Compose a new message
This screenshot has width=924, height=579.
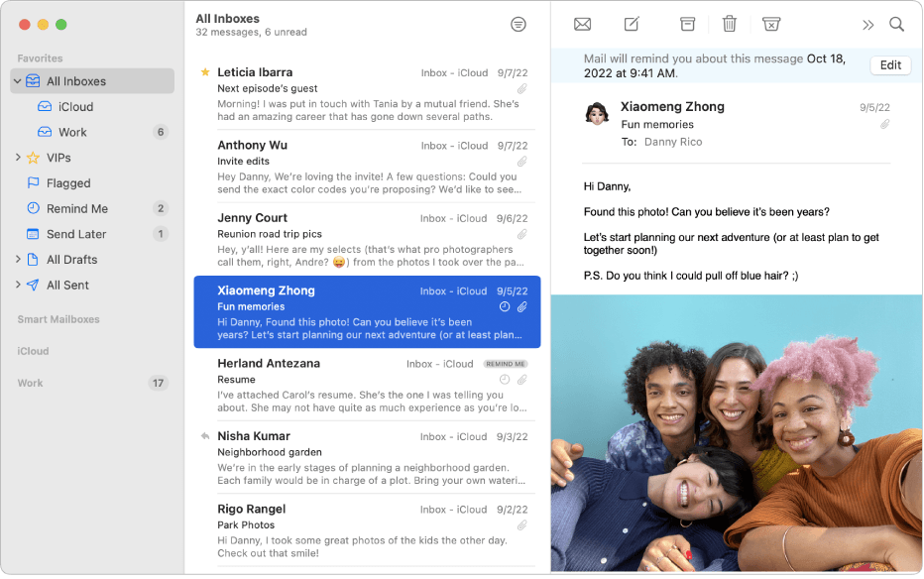coord(631,24)
